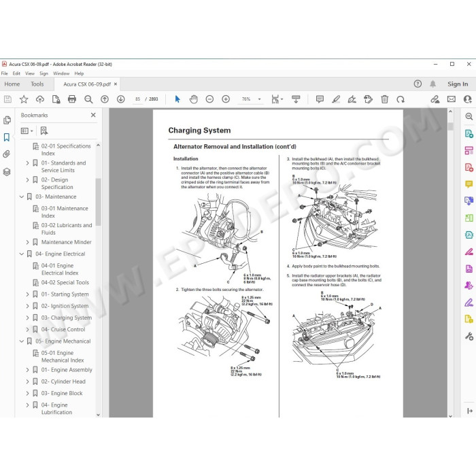Close the Acura CSX 06-09.pdf tab

[x=116, y=84]
